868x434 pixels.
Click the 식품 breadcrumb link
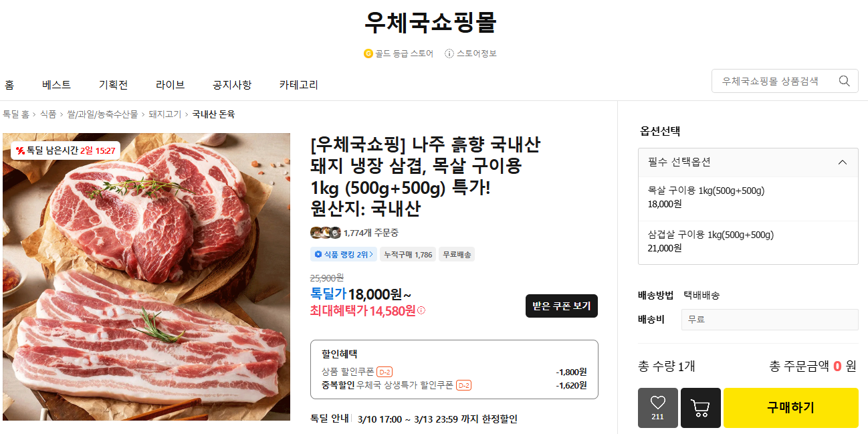pos(47,114)
